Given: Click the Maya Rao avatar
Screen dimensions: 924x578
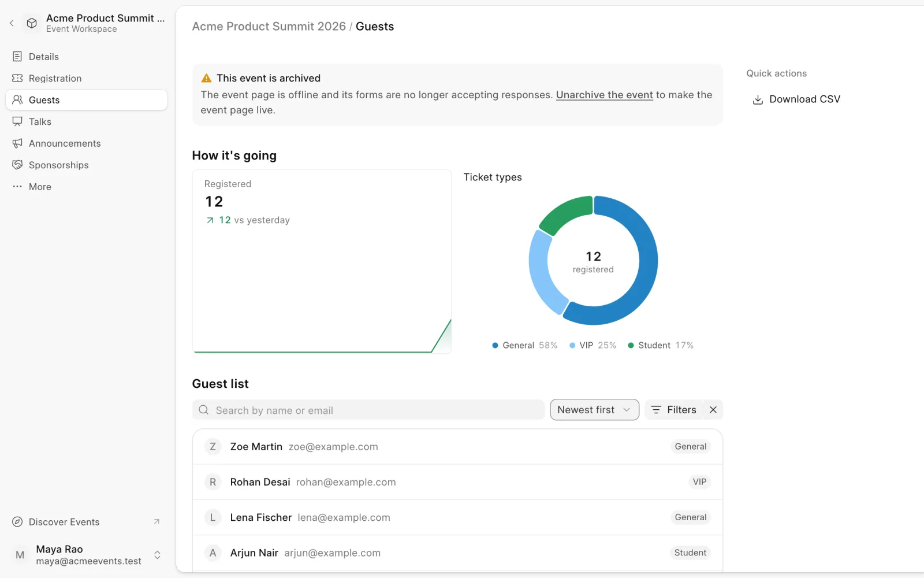Looking at the screenshot, I should (20, 555).
